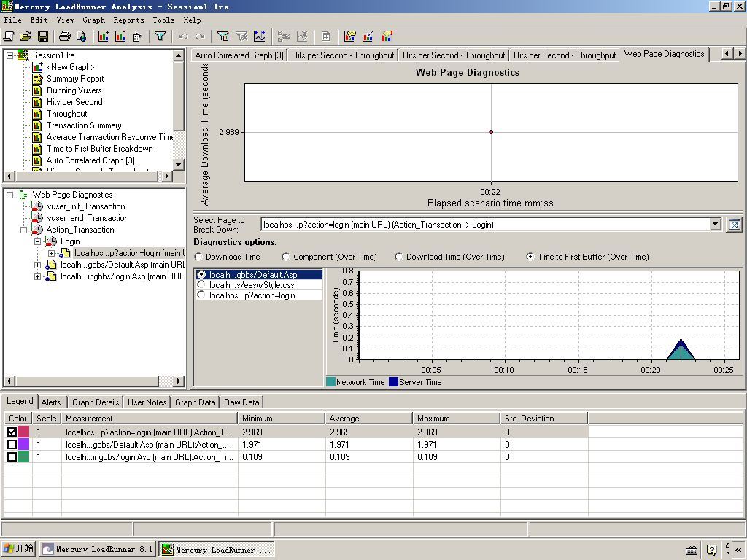This screenshot has height=560, width=747.
Task: Open the help question mark tray icon
Action: click(712, 550)
